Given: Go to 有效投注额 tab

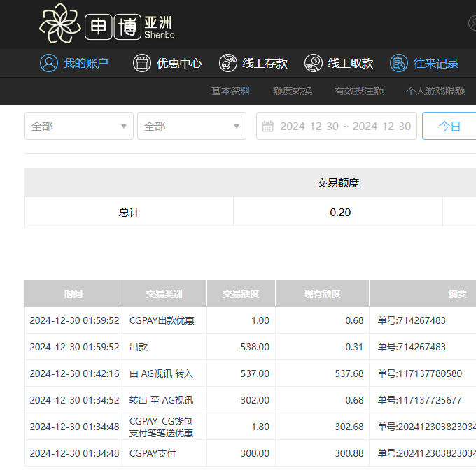Looking at the screenshot, I should coord(359,91).
